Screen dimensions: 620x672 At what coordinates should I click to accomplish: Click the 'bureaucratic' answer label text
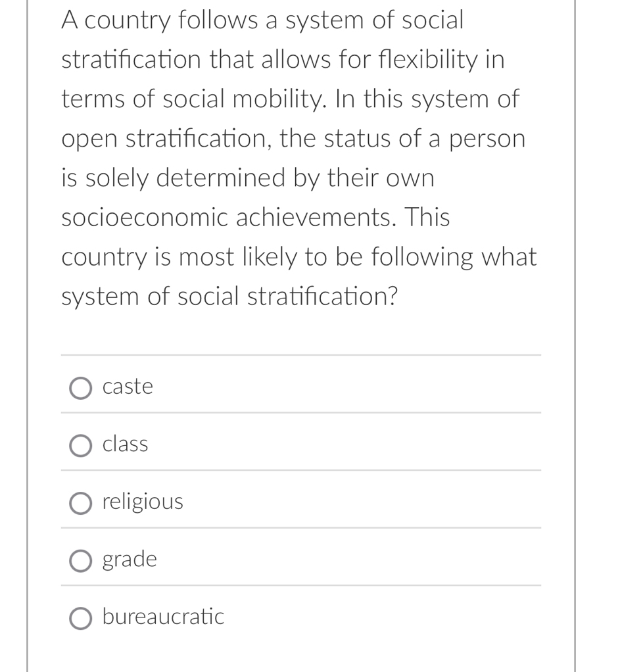pos(163,617)
